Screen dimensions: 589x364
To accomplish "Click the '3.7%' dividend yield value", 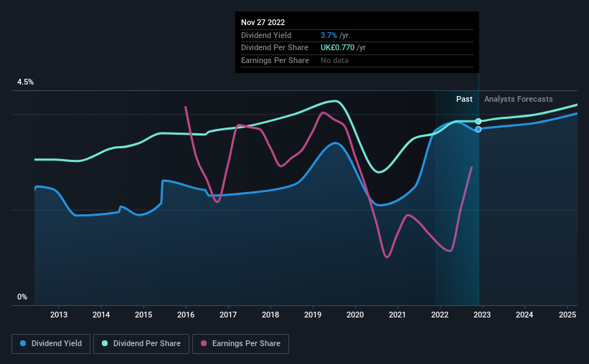I will pyautogui.click(x=329, y=35).
